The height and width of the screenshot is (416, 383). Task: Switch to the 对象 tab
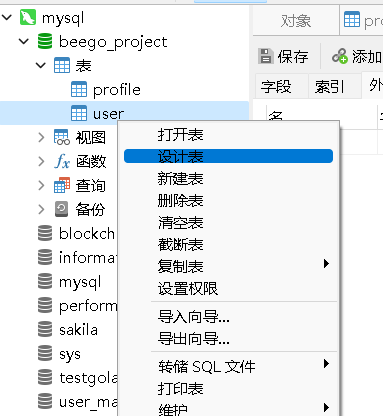[296, 21]
